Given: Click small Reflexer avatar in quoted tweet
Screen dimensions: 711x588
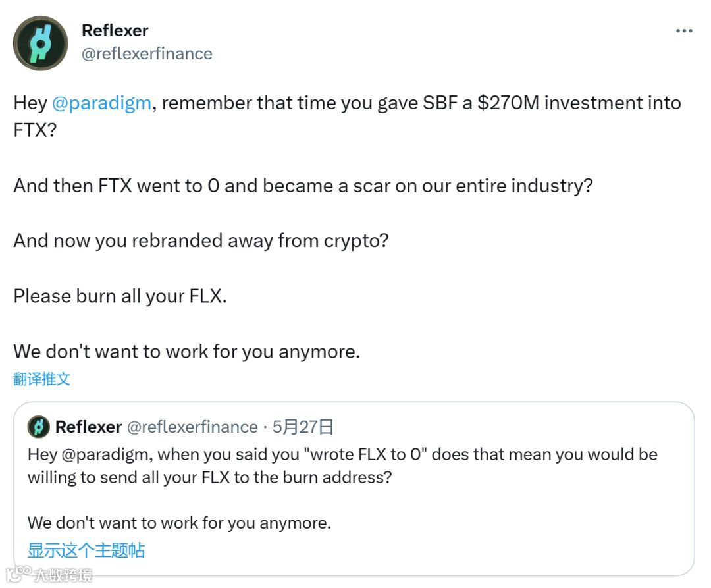Looking at the screenshot, I should click(x=39, y=427).
